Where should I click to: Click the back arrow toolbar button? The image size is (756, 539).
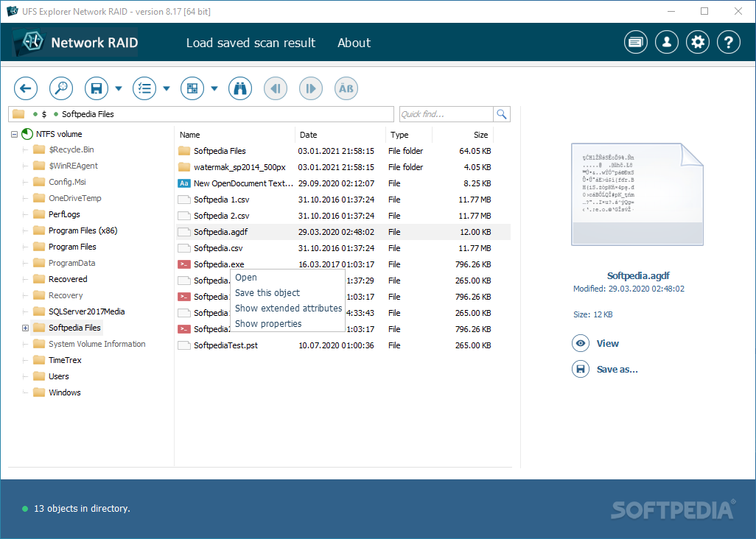(x=26, y=88)
